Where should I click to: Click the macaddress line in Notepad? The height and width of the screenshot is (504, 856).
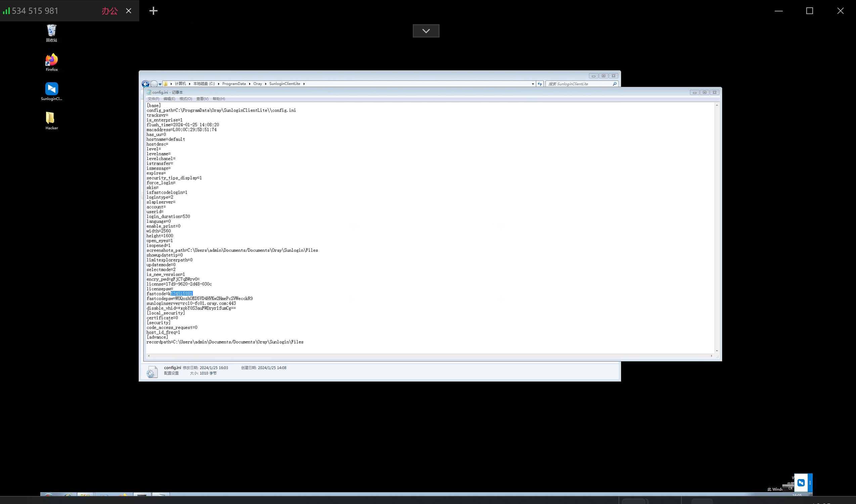pyautogui.click(x=181, y=130)
